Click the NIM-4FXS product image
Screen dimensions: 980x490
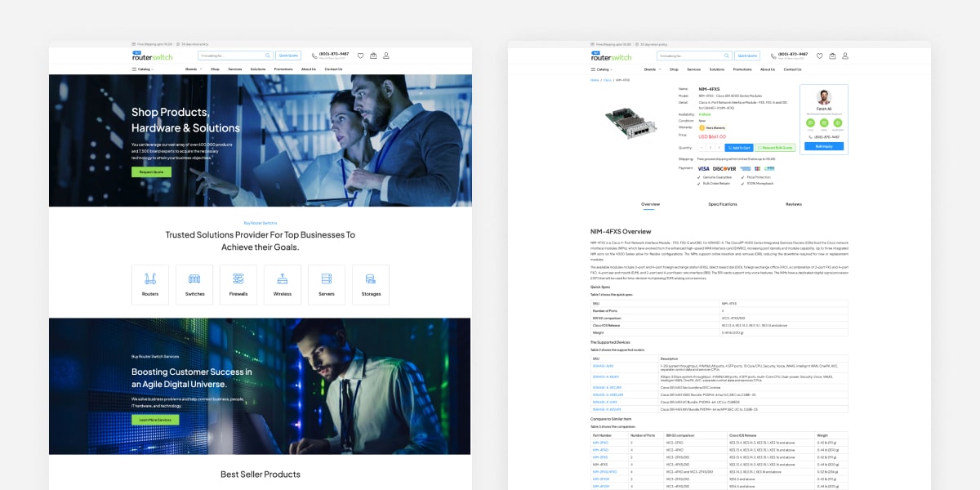(630, 122)
